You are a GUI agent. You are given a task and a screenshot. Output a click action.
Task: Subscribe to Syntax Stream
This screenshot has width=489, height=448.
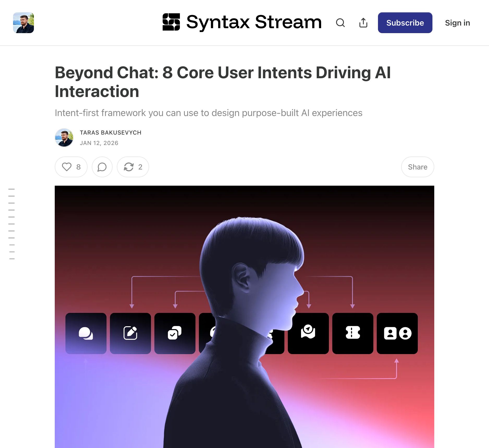click(x=405, y=23)
